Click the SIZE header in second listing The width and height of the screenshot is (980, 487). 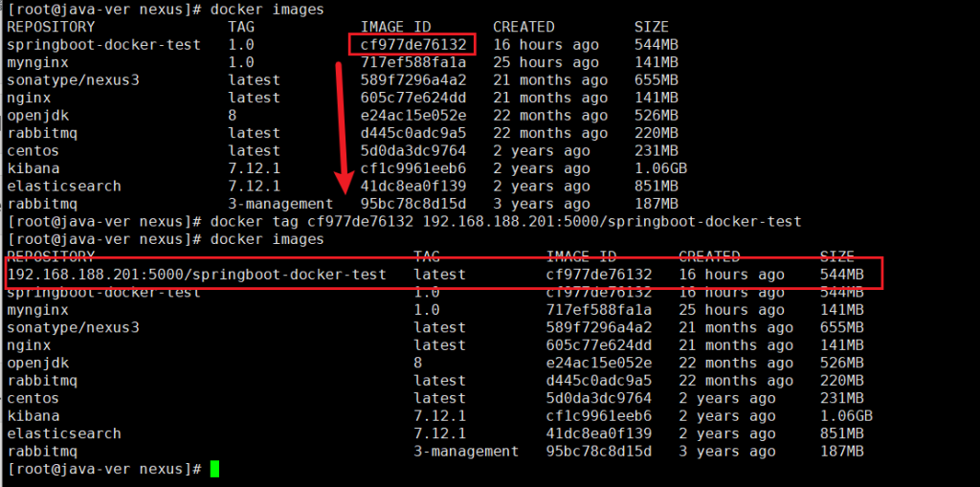click(x=839, y=256)
